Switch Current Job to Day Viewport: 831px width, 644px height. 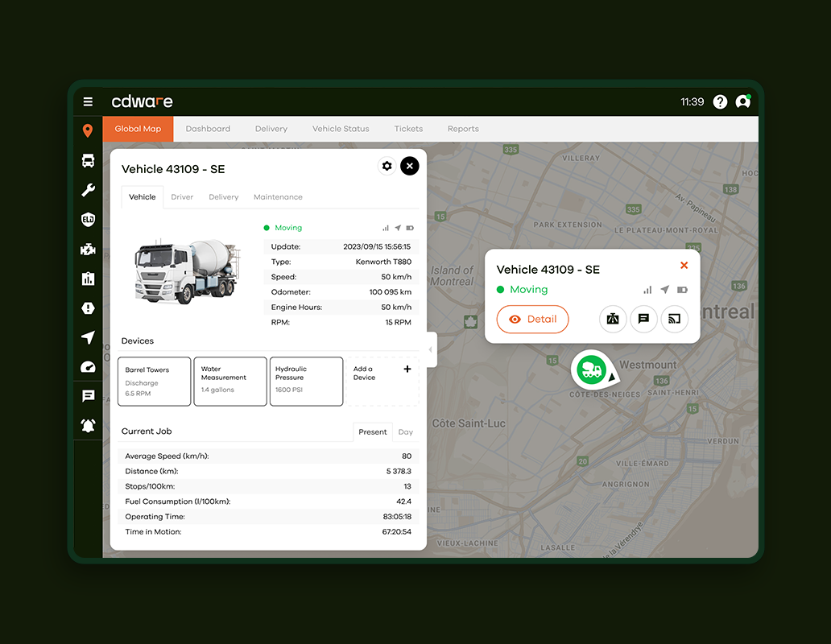[x=405, y=432]
